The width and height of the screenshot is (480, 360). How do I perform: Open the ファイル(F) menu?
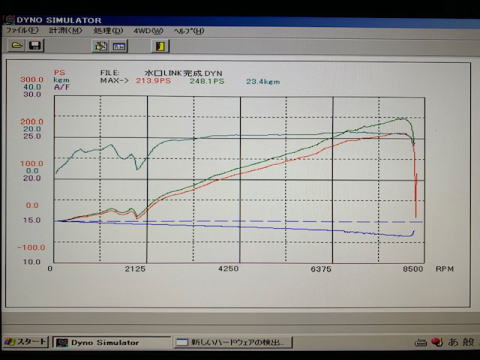(22, 30)
